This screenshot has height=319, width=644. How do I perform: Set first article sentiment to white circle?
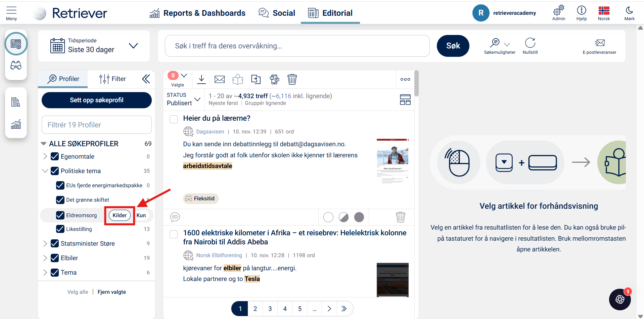328,217
